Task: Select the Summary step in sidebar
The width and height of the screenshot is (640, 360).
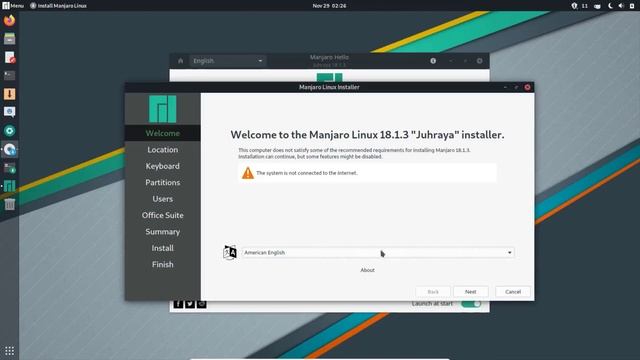Action: click(x=162, y=231)
